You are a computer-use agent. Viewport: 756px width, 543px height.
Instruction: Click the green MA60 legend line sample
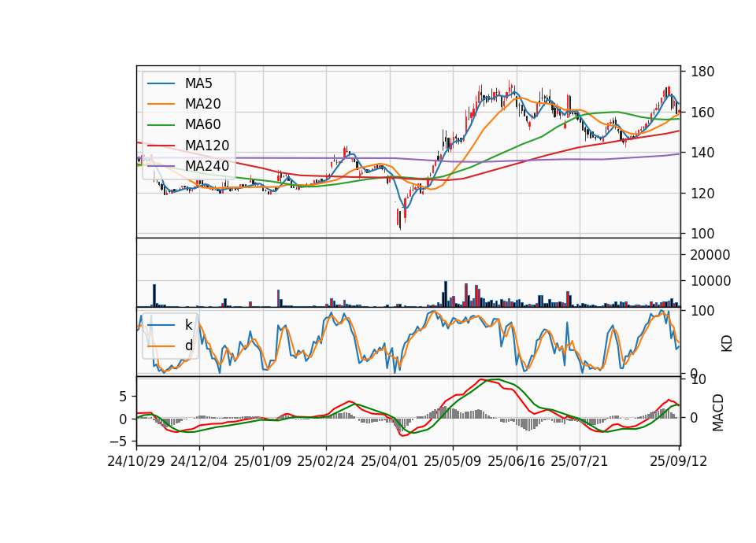pos(161,125)
